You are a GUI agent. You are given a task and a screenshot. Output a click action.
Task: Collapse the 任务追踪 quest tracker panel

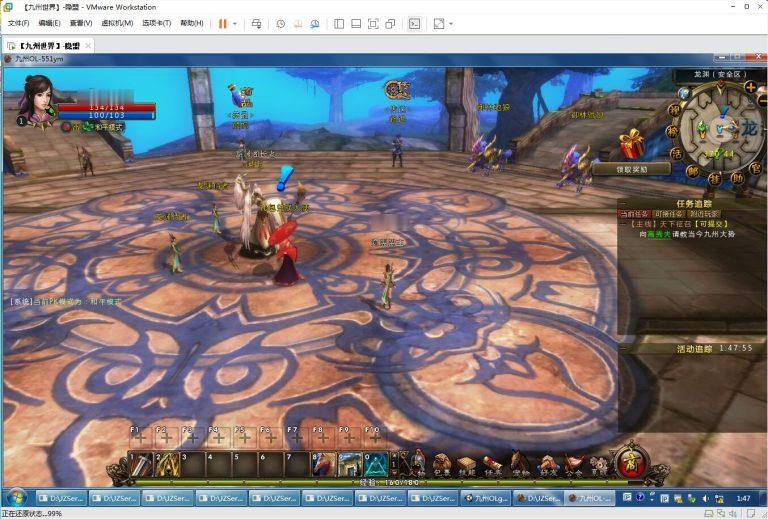tap(624, 204)
